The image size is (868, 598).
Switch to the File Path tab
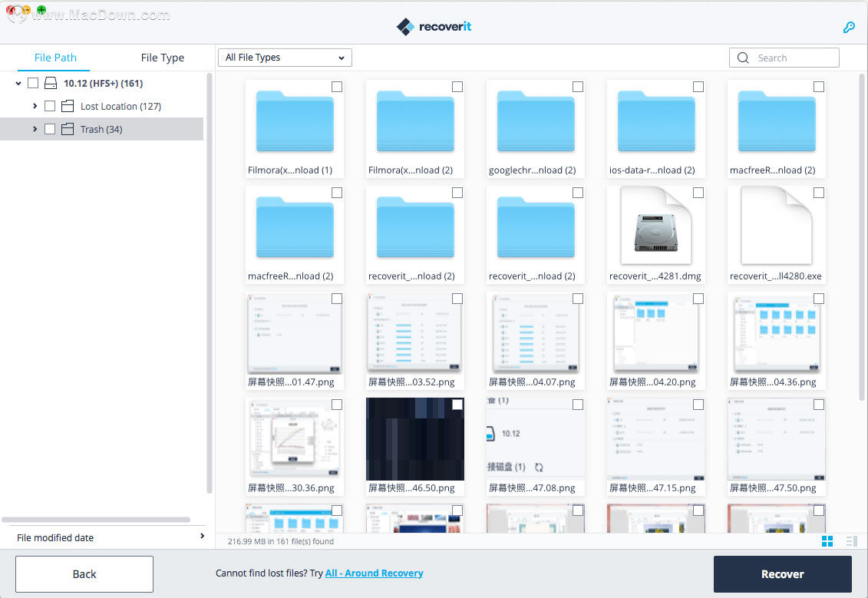coord(55,58)
